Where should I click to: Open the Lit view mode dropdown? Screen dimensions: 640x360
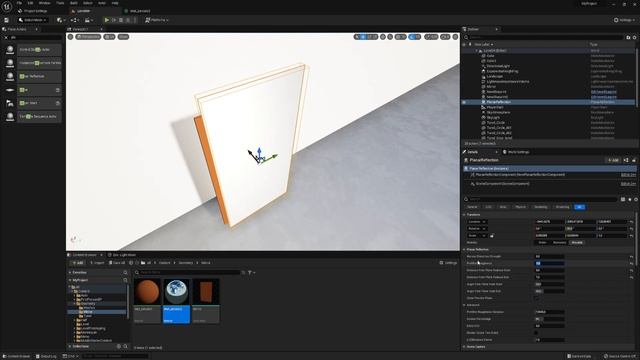(109, 37)
